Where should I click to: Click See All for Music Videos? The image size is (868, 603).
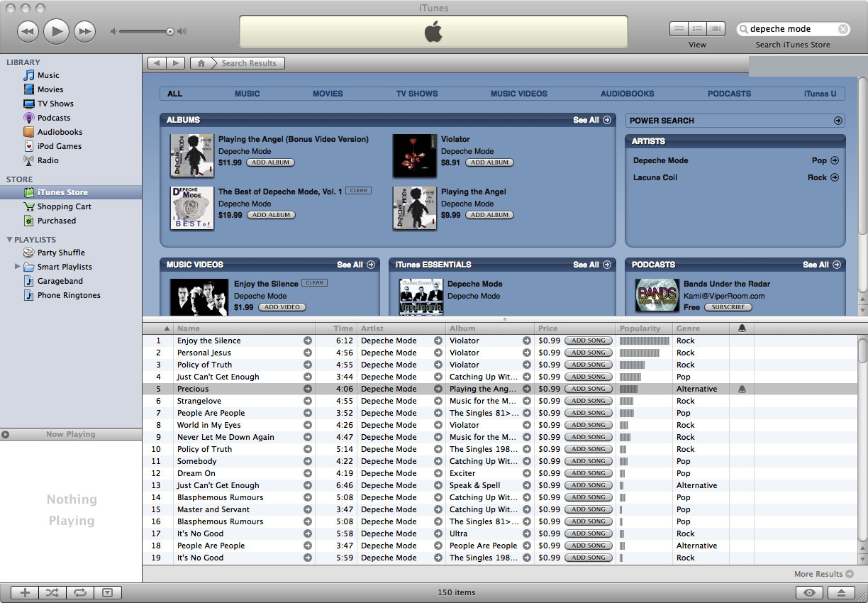(356, 265)
